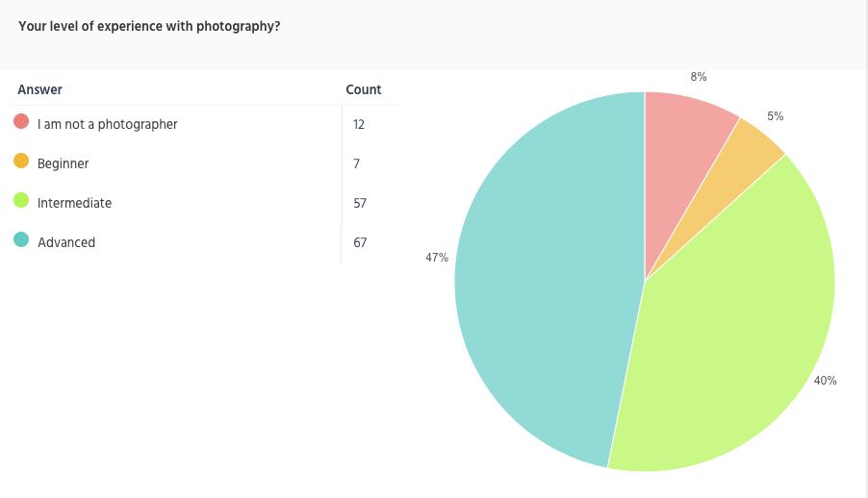Click the 5% pie label
868x498 pixels.
(775, 116)
